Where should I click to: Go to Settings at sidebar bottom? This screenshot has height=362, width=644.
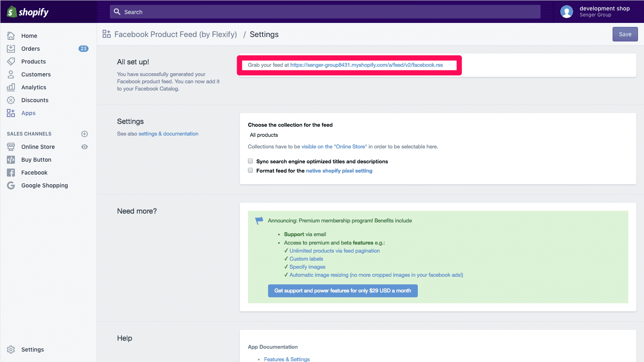pos(32,350)
